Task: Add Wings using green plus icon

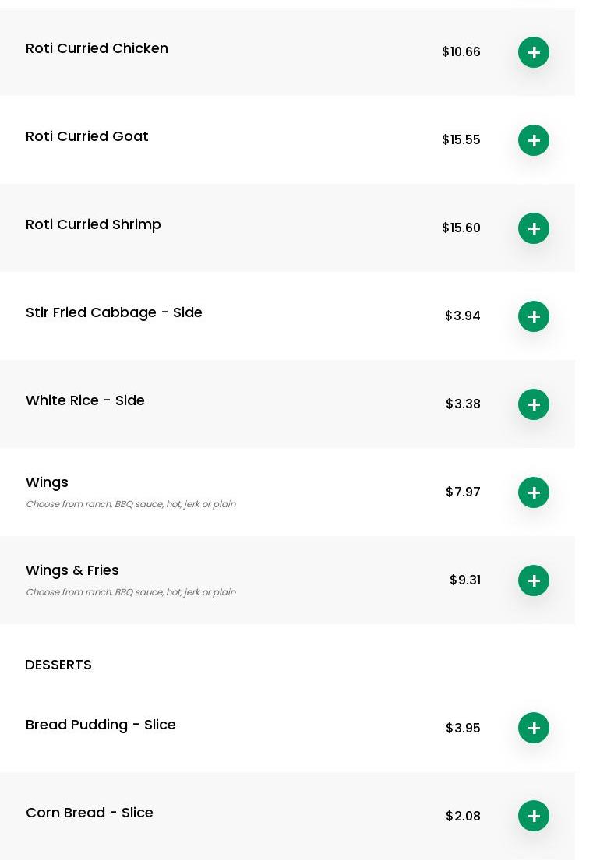Action: point(534,492)
